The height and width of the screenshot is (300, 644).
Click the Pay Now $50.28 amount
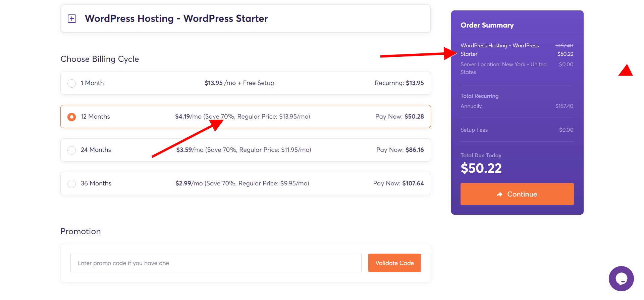pyautogui.click(x=399, y=117)
